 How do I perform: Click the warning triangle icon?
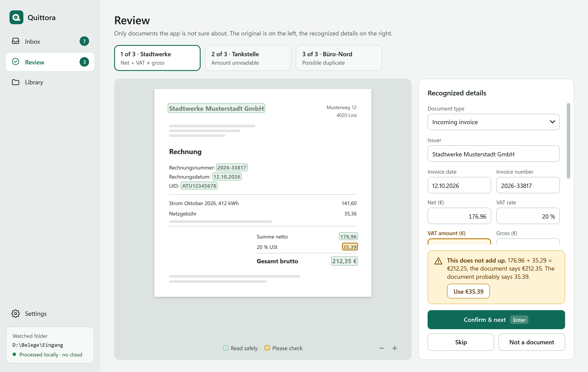438,261
